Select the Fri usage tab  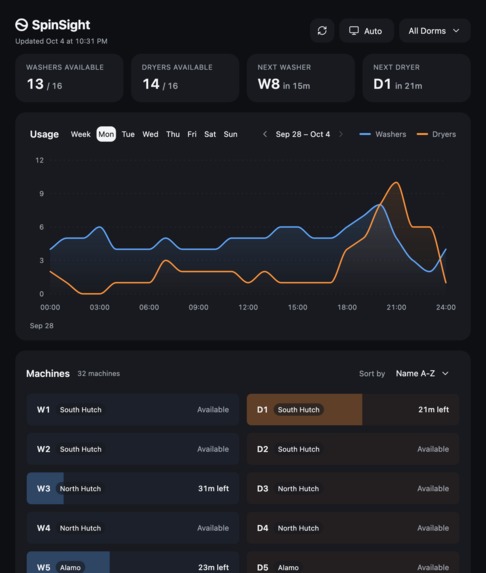(192, 134)
